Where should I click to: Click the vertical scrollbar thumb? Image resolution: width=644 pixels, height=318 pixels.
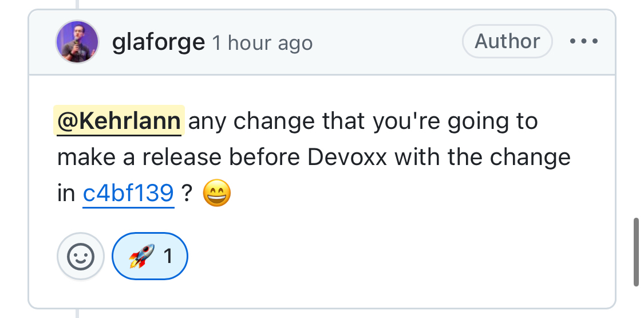(x=636, y=252)
